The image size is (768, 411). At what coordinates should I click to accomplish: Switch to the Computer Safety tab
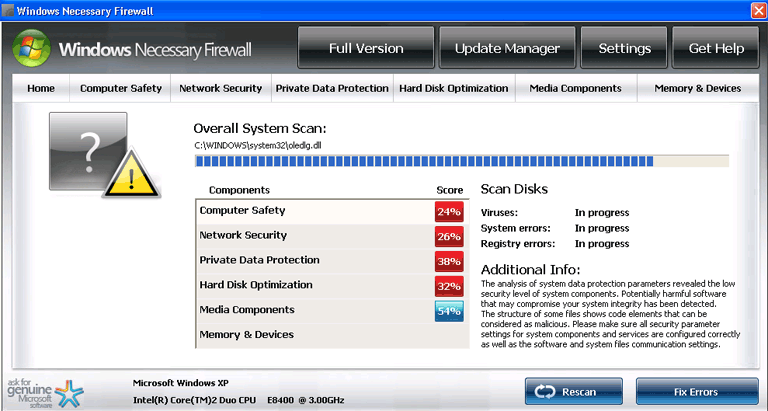[121, 89]
